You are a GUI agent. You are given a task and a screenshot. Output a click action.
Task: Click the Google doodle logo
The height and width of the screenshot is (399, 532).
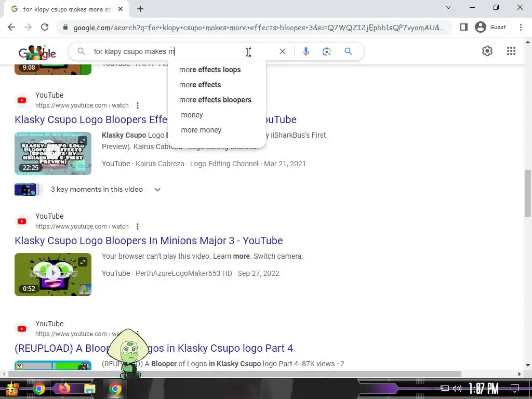coord(37,52)
